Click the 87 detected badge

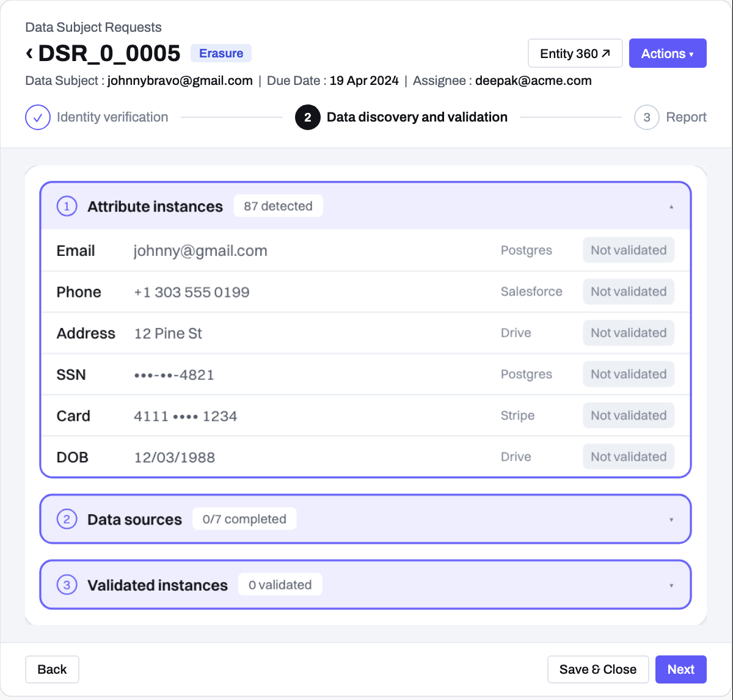click(x=278, y=206)
